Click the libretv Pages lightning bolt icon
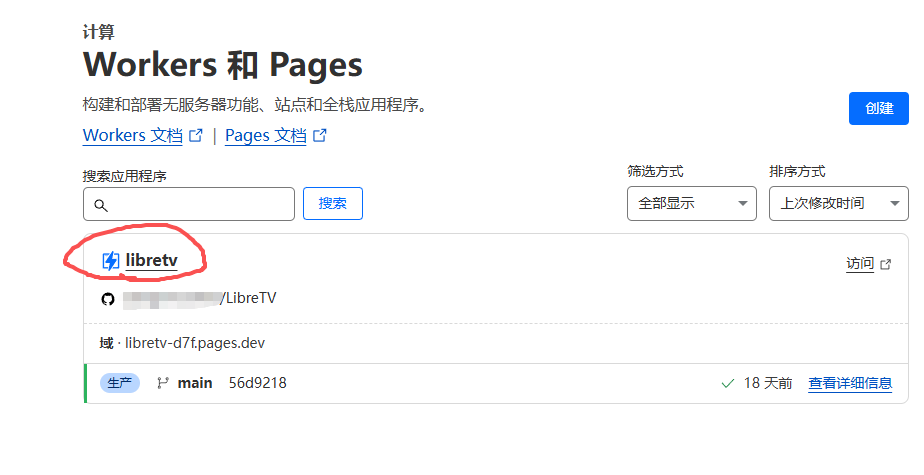 (111, 261)
